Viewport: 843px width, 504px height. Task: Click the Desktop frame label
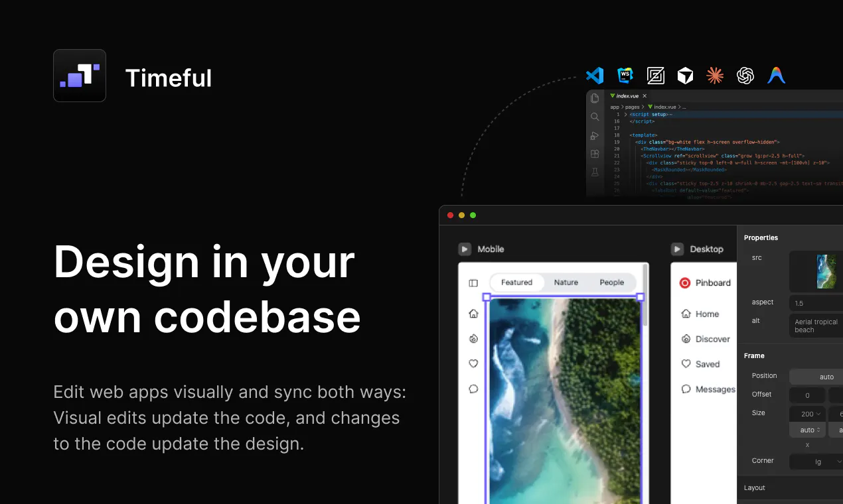click(706, 249)
